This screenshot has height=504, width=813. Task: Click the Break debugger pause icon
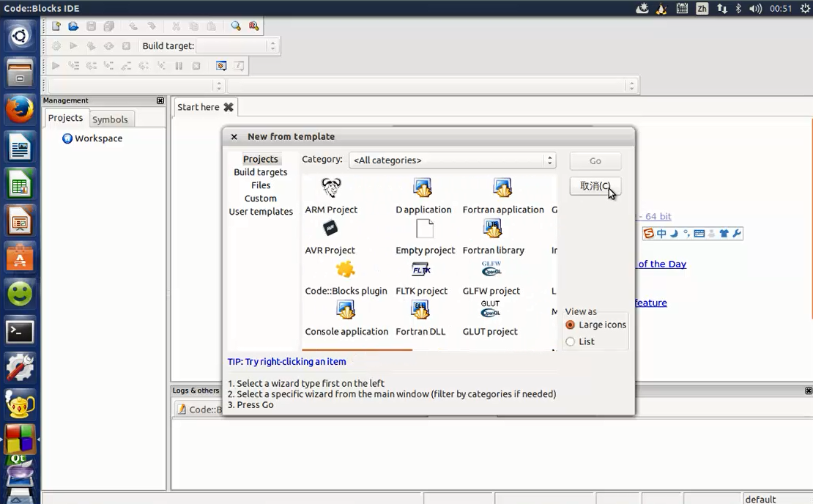179,66
